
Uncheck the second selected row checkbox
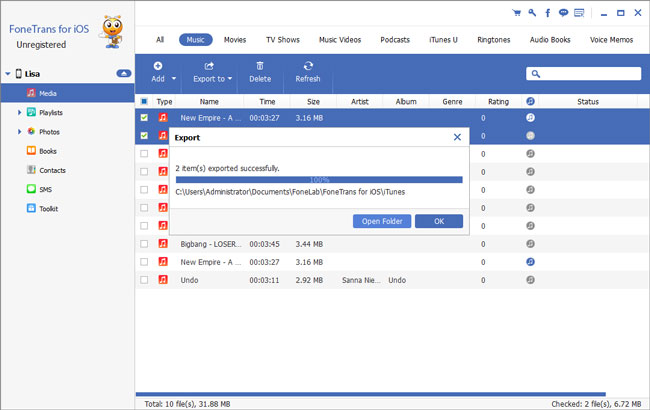pyautogui.click(x=144, y=136)
